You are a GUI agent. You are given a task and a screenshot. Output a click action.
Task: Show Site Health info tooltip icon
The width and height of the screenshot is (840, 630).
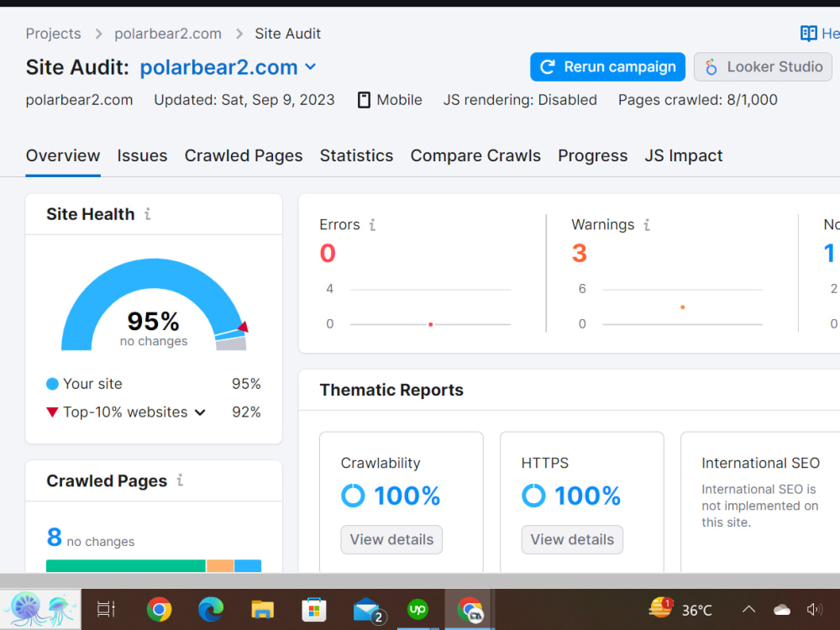147,214
